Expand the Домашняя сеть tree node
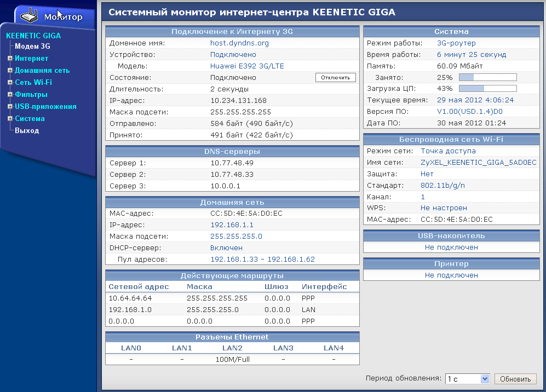 click(10, 71)
